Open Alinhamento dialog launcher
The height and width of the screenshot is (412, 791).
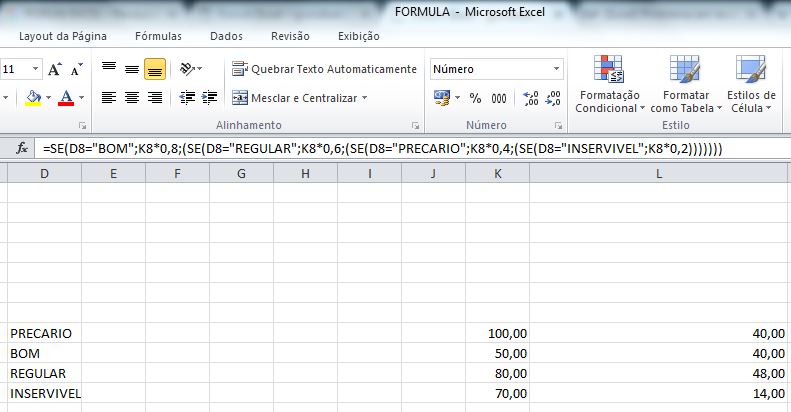pyautogui.click(x=415, y=126)
